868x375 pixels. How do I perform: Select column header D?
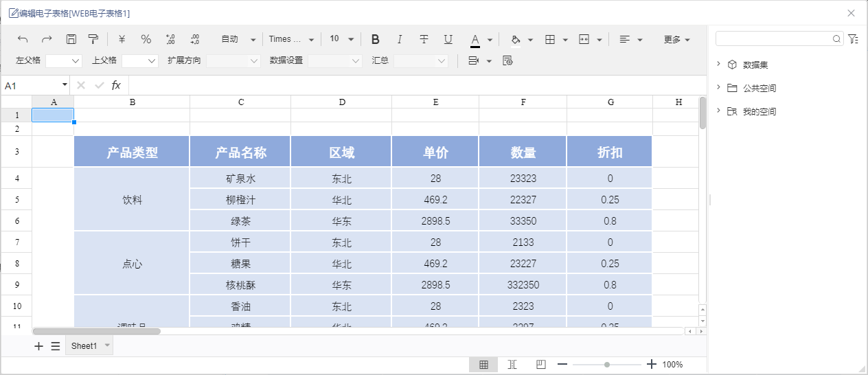click(341, 102)
